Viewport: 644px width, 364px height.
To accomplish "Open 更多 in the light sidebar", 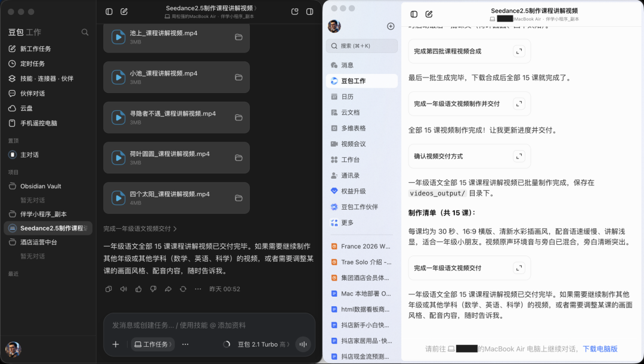I will point(362,222).
